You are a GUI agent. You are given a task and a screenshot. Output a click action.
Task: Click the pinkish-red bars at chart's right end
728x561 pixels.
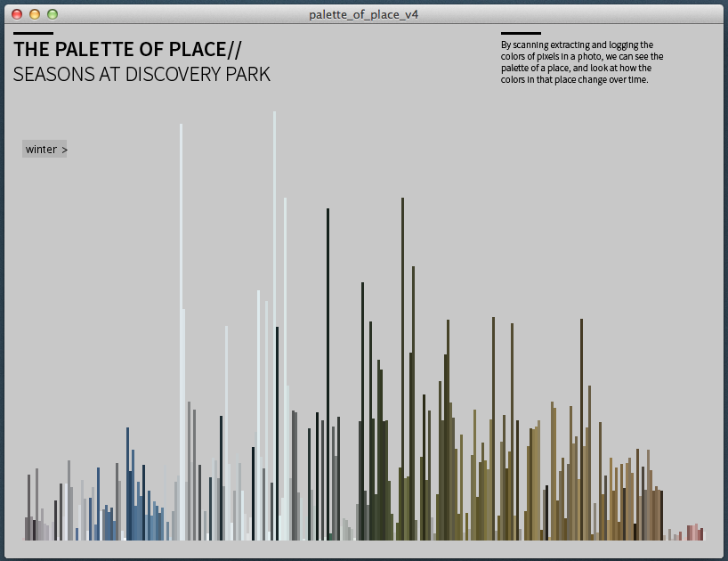click(695, 533)
